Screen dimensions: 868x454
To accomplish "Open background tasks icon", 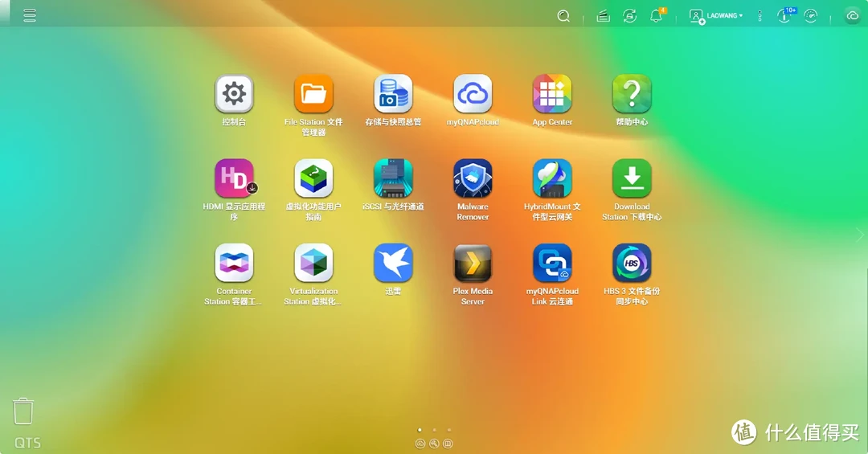I will pyautogui.click(x=604, y=16).
